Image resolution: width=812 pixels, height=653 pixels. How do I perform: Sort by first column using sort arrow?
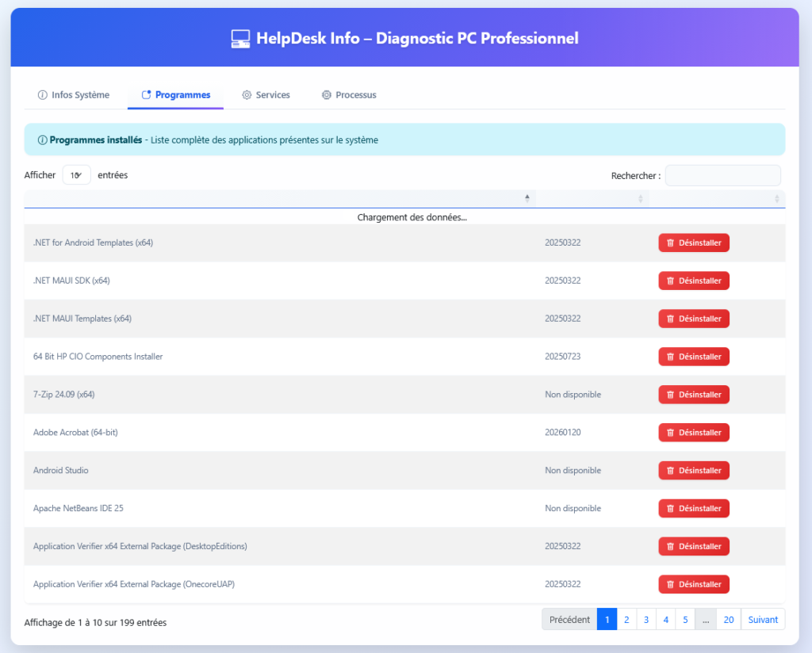pos(527,198)
